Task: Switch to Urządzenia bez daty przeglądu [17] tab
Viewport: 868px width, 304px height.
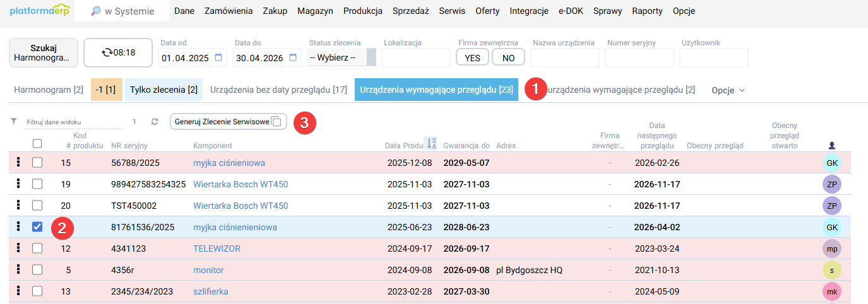Action: click(278, 90)
